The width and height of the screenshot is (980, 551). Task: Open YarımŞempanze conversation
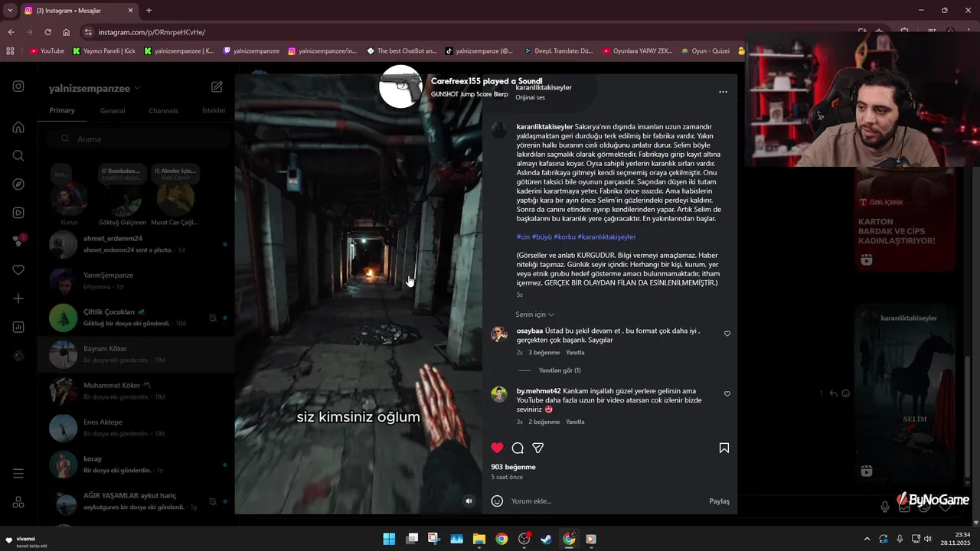pos(136,281)
